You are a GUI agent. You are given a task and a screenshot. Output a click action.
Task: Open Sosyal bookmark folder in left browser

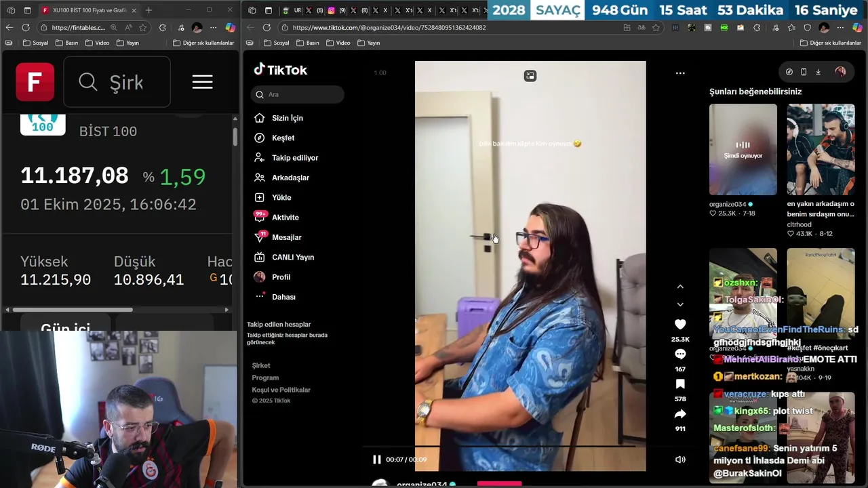click(35, 43)
